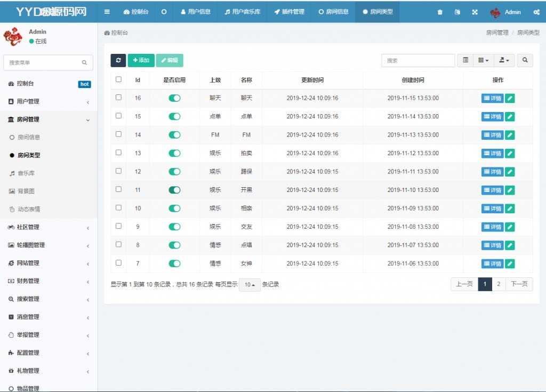
Task: Click the refresh table button
Action: 118,61
